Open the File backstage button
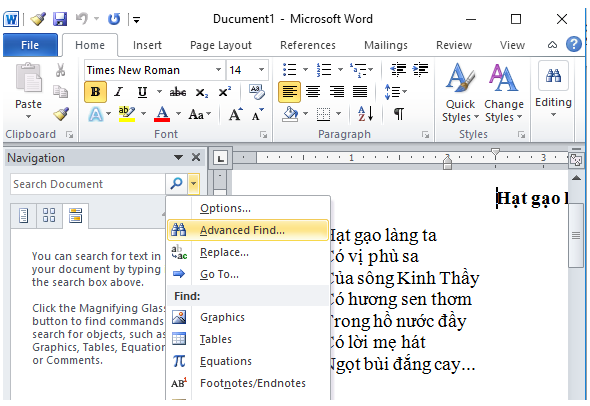Viewport: 590px width, 406px height. tap(30, 45)
